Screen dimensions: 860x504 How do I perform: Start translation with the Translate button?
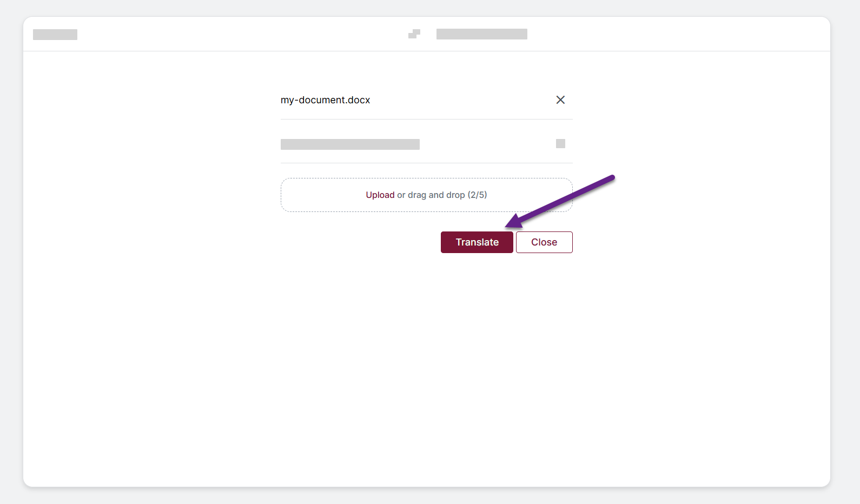tap(477, 242)
